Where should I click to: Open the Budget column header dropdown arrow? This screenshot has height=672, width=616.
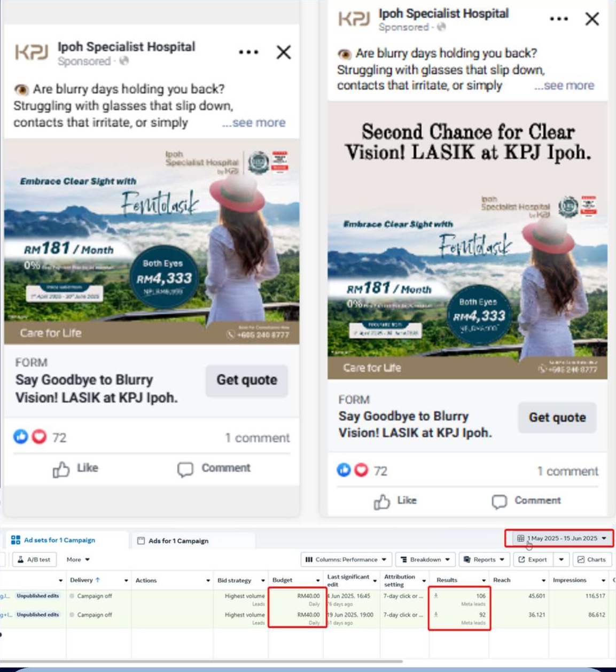tap(318, 581)
